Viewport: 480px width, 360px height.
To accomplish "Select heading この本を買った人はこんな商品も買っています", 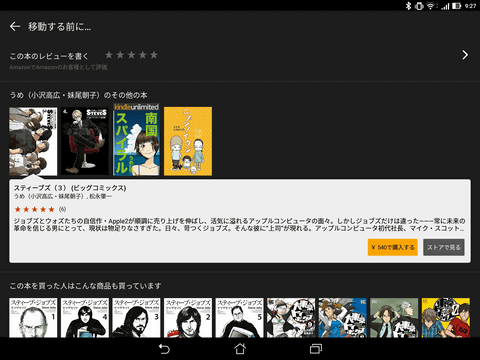I will click(85, 286).
